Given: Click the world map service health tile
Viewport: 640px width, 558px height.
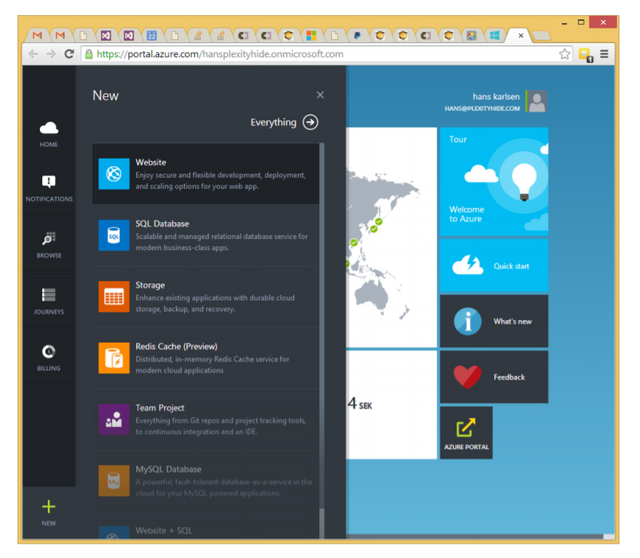Looking at the screenshot, I should 391,238.
